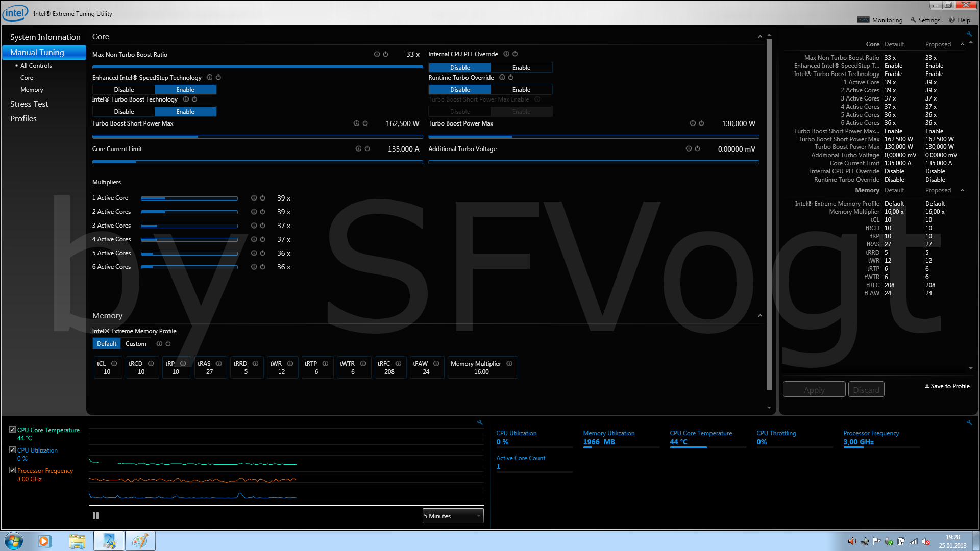Image resolution: width=980 pixels, height=551 pixels.
Task: Click info icon for Max Non Turbo Boost Ratio
Action: click(377, 54)
